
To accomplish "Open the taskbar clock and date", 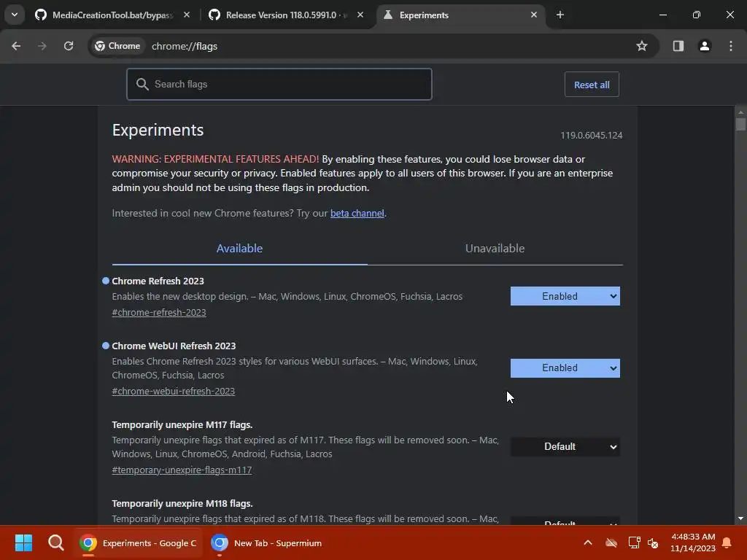I will pyautogui.click(x=693, y=542).
